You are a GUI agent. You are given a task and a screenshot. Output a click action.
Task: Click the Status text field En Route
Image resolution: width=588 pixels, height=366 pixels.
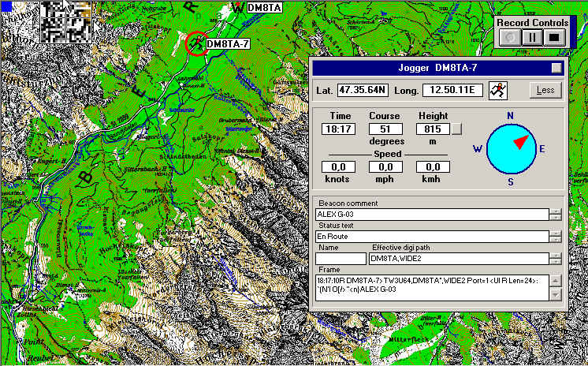[432, 237]
